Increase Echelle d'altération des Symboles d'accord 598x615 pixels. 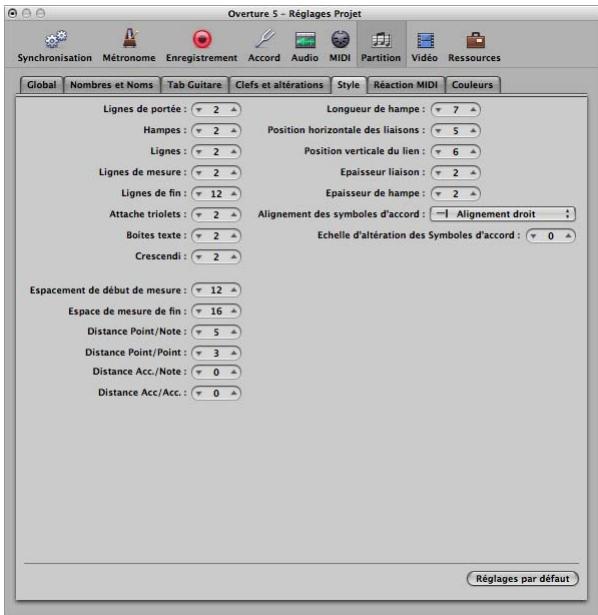tap(568, 236)
